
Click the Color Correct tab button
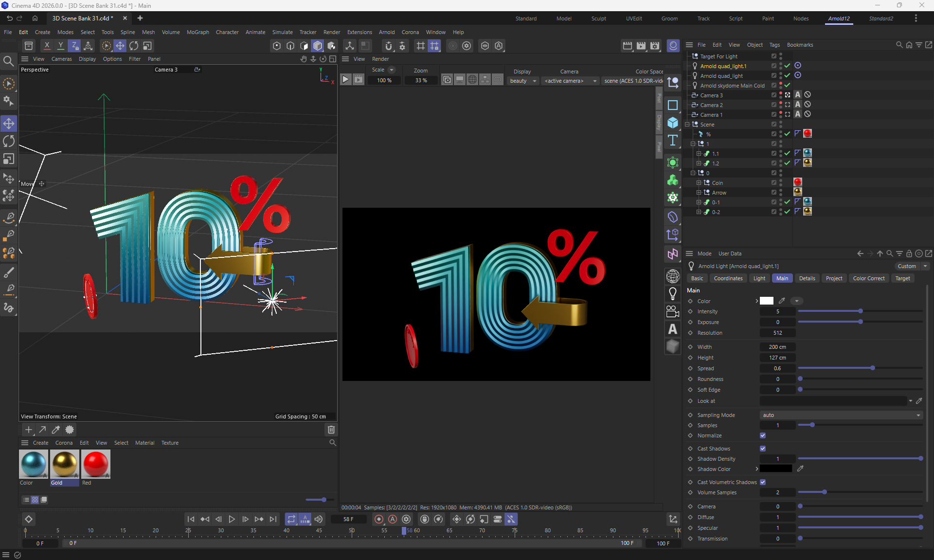click(x=868, y=278)
